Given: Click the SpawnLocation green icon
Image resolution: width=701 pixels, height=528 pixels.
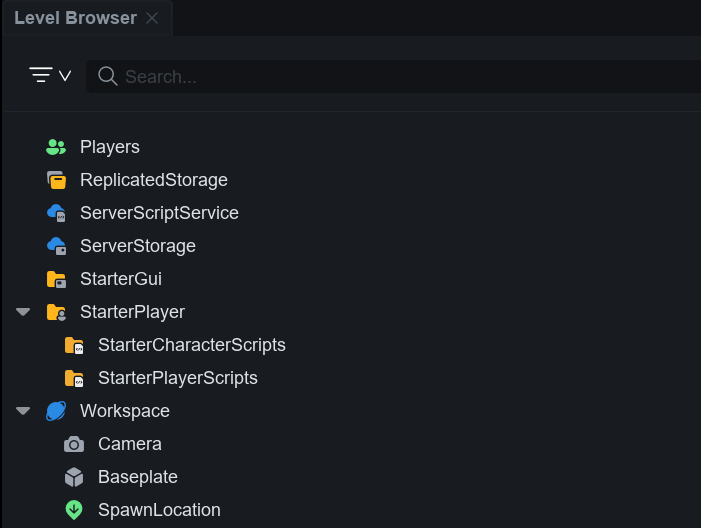Looking at the screenshot, I should pos(74,510).
